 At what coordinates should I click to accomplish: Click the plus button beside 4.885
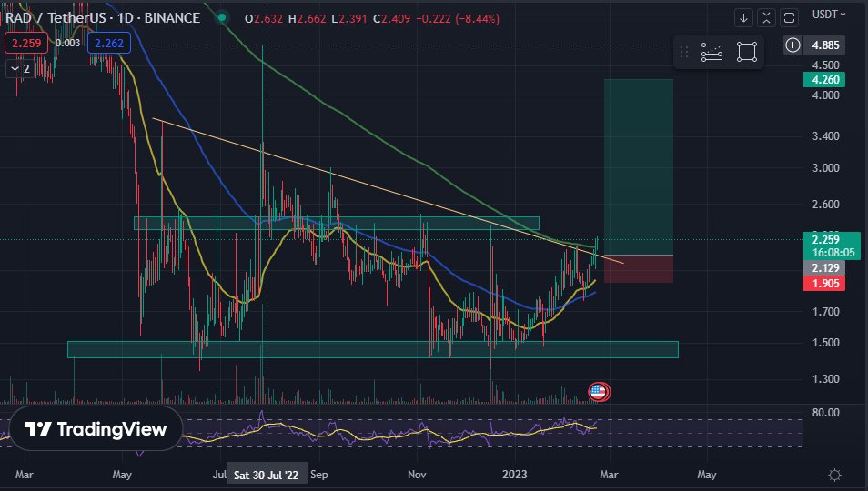[x=792, y=45]
